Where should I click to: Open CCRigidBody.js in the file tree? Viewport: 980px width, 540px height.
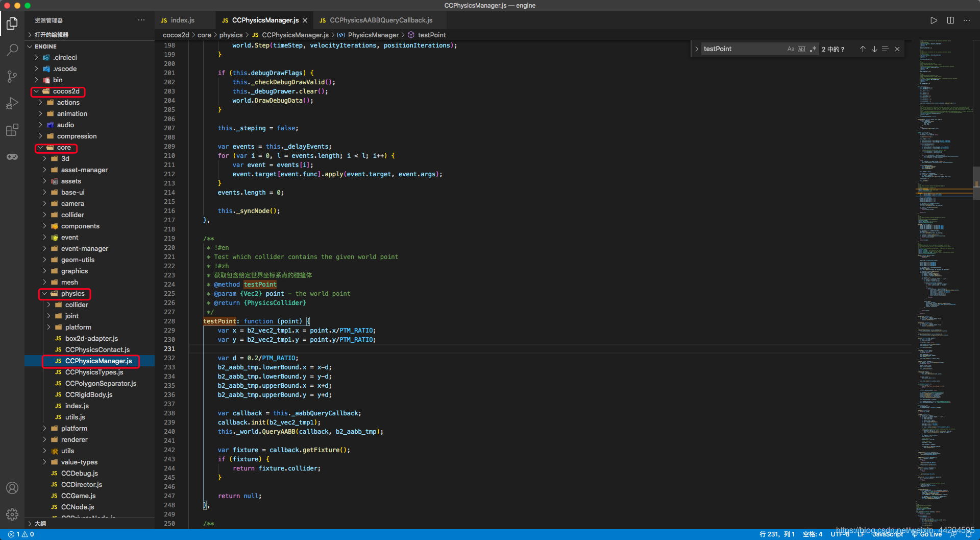(x=89, y=395)
